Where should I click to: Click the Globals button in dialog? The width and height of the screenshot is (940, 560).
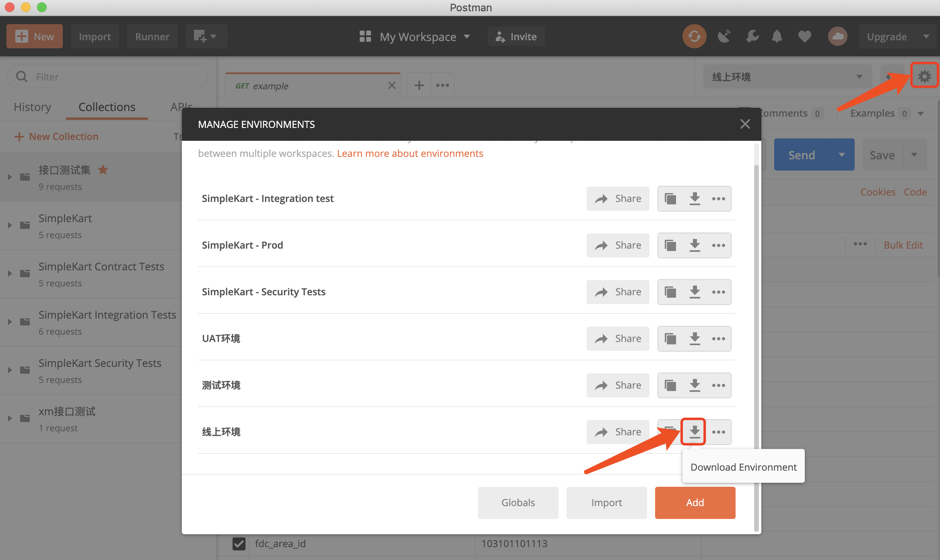[519, 502]
